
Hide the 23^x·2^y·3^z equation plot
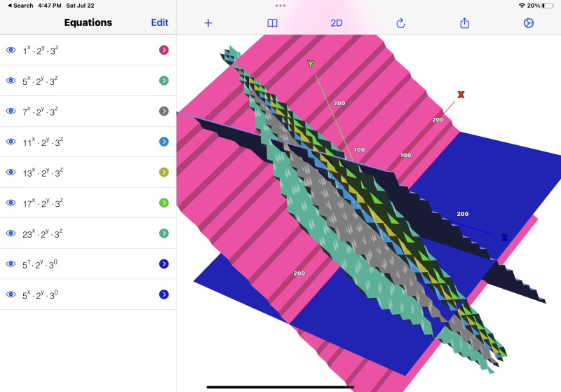tap(11, 234)
